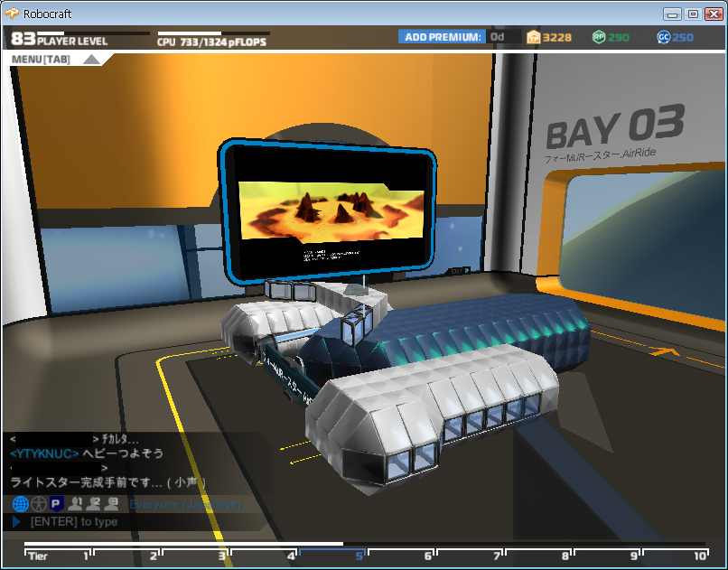Select the human-figure chat channel icon
The height and width of the screenshot is (570, 728).
(x=39, y=504)
